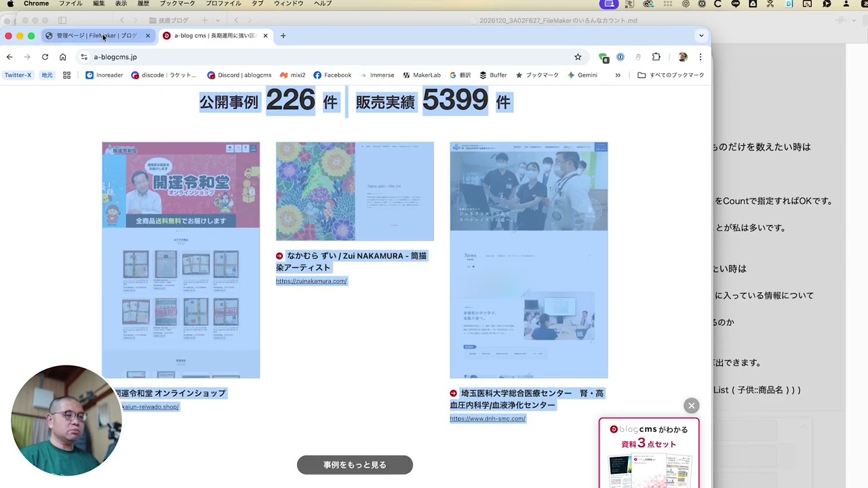Open a new Chrome tab
Image resolution: width=868 pixels, height=488 pixels.
283,36
